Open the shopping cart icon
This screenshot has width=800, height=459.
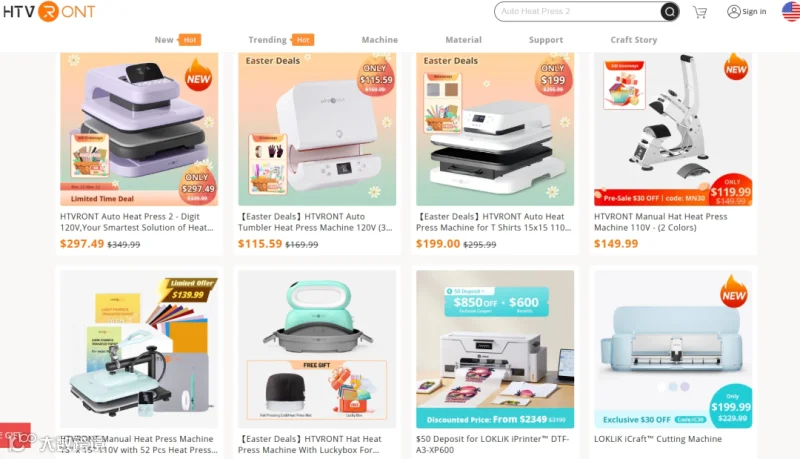(699, 12)
